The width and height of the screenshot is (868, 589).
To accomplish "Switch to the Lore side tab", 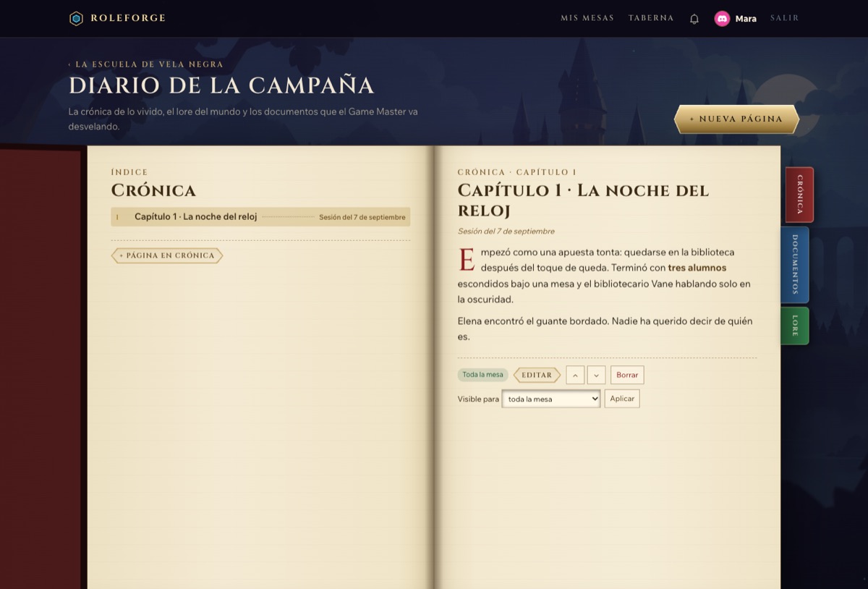I will pos(795,326).
